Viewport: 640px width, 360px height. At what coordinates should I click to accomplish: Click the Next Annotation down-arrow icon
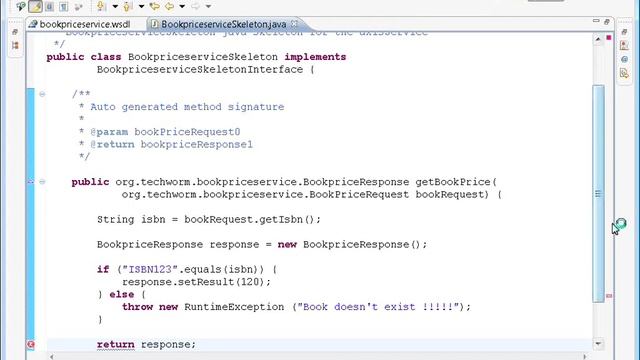(x=101, y=6)
